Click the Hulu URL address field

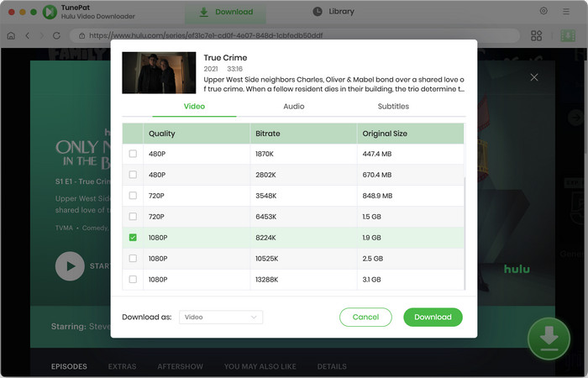point(294,35)
